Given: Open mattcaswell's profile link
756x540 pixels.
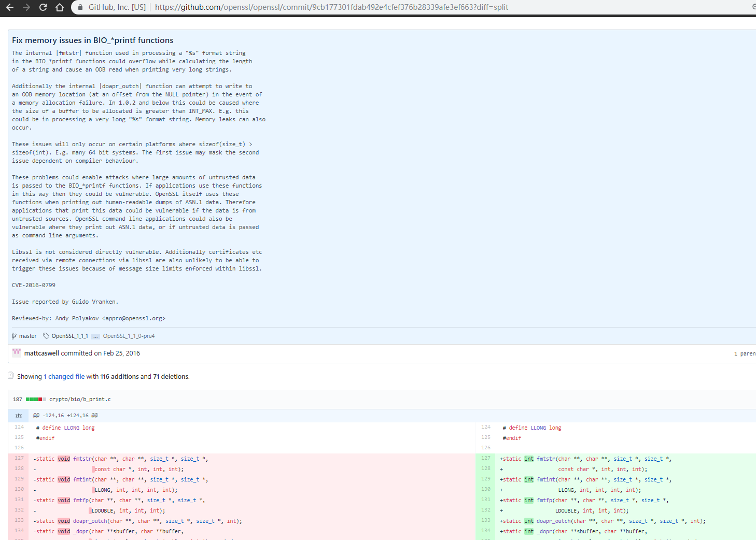Looking at the screenshot, I should point(41,353).
